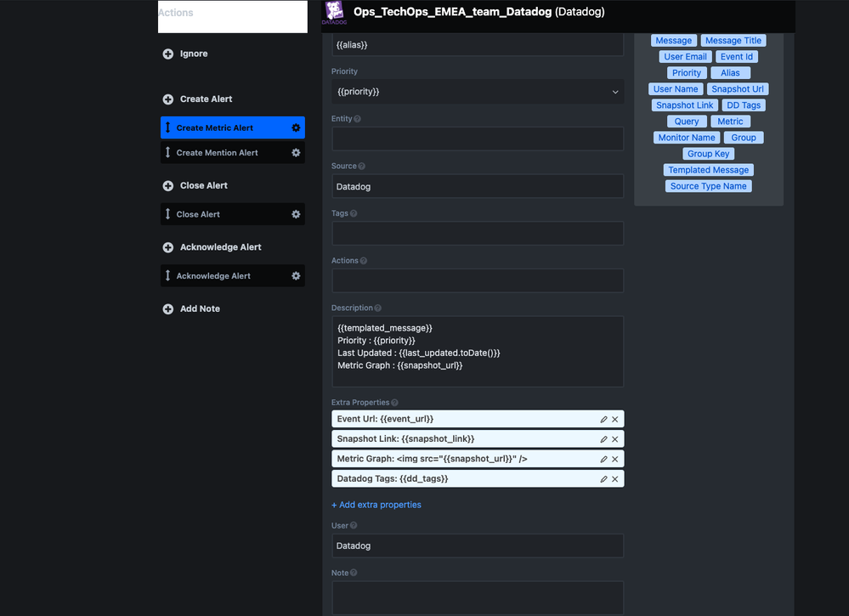The width and height of the screenshot is (849, 616).
Task: Open gear settings for Create Metric Alert
Action: (296, 127)
